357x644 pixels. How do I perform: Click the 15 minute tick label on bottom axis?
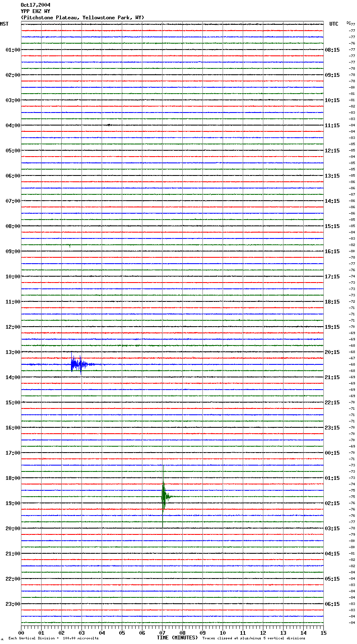pos(323,633)
